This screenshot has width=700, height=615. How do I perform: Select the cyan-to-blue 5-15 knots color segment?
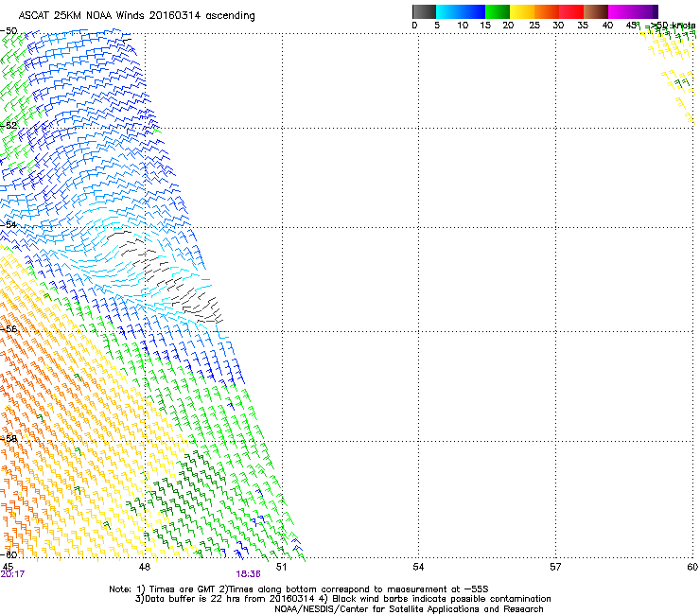[x=461, y=11]
